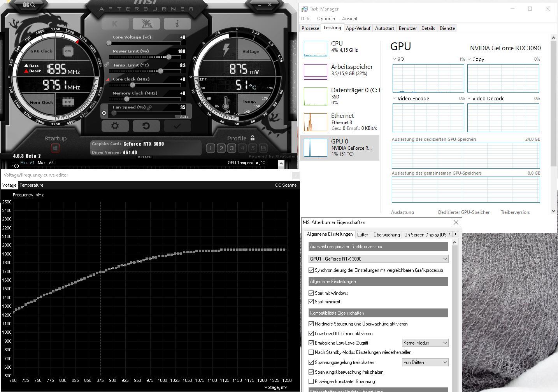Toggle Spannungsregelung freischalten checkbox
Image resolution: width=558 pixels, height=392 pixels.
pyautogui.click(x=311, y=362)
